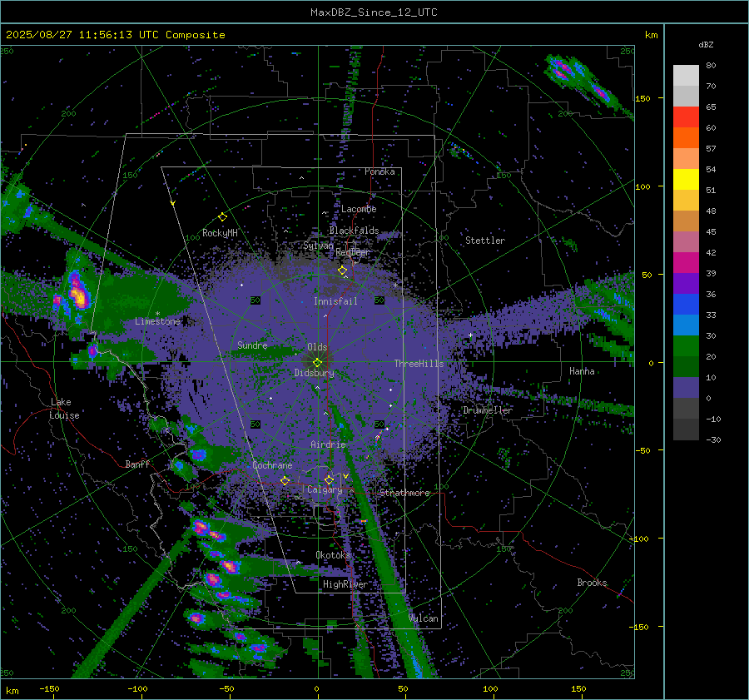Click the slate purple 0-10 dBZ legend swatch
Viewport: 749px width, 700px height.
coord(686,388)
